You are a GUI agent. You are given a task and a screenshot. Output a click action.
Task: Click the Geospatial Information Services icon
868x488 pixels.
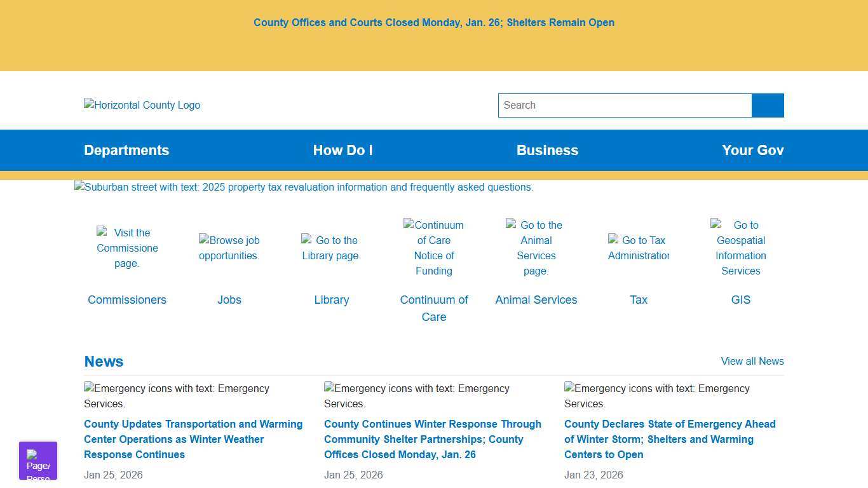click(740, 248)
